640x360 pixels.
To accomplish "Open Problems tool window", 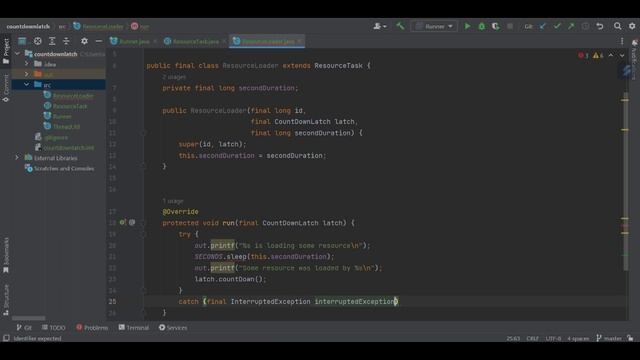I will [x=92, y=327].
